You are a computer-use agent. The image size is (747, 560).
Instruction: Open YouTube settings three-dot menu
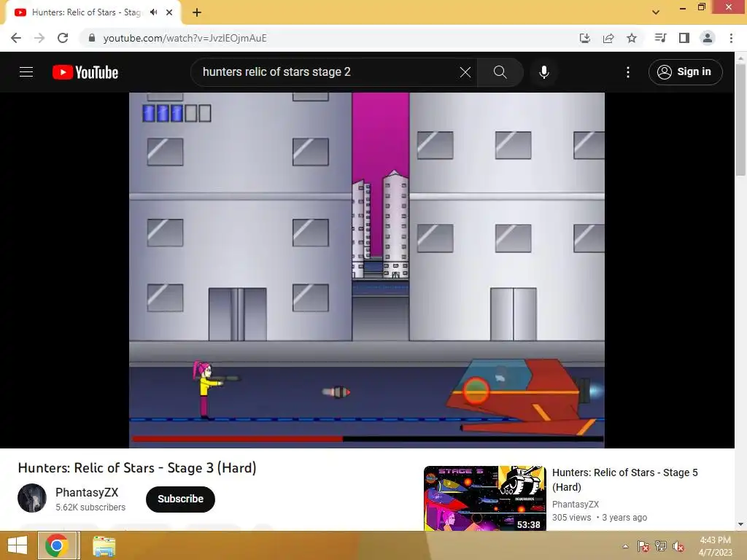pyautogui.click(x=628, y=72)
